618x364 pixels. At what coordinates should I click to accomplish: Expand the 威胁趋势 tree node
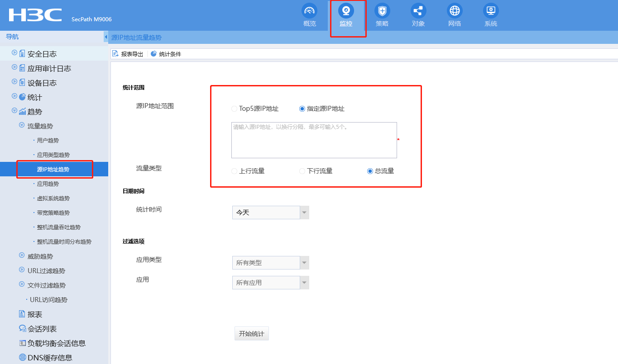21,255
